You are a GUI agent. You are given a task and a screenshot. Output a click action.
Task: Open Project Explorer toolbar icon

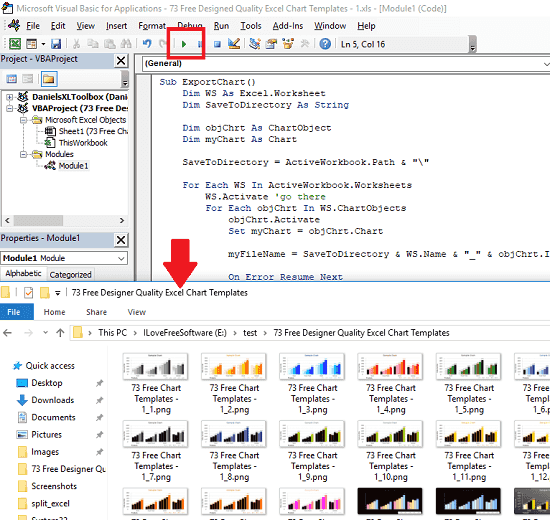(x=255, y=44)
